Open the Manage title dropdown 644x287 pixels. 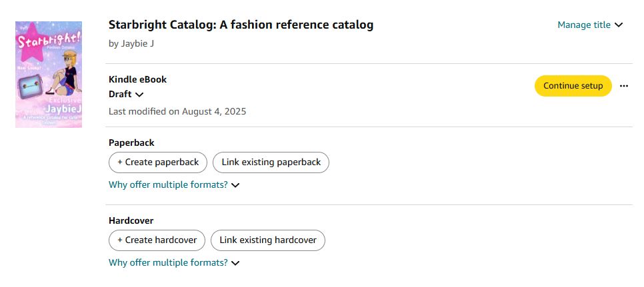click(x=584, y=25)
